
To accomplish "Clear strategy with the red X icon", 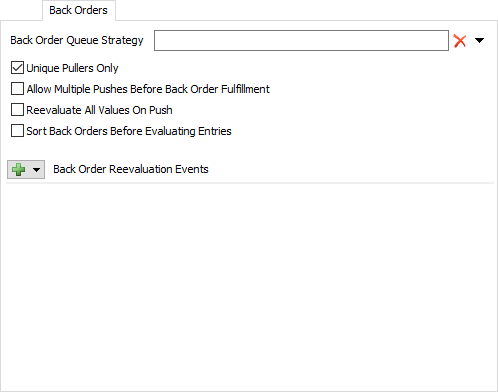I will coord(460,41).
